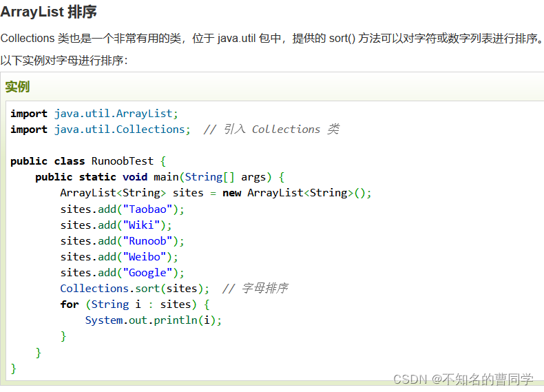Click the line sites.add("Taobao");
Viewport: 544px width, 392px height.
pyautogui.click(x=122, y=209)
